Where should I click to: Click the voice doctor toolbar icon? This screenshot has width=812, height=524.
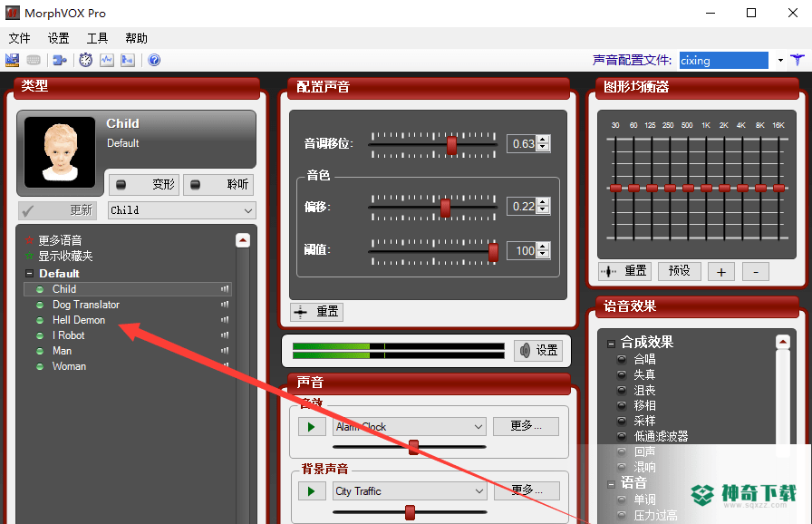tap(12, 60)
